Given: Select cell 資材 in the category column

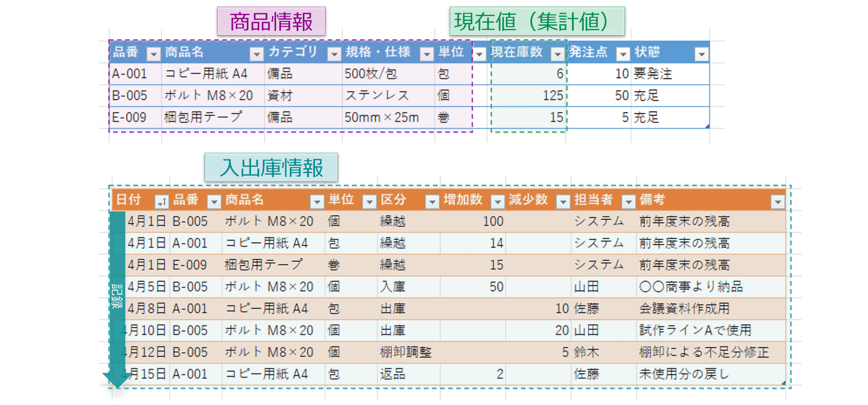Looking at the screenshot, I should 303,95.
